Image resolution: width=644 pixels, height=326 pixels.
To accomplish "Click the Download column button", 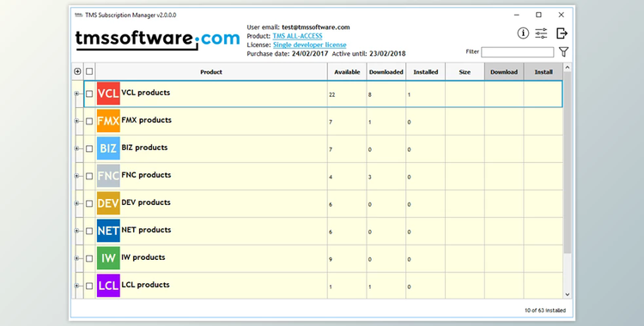I will pos(504,72).
